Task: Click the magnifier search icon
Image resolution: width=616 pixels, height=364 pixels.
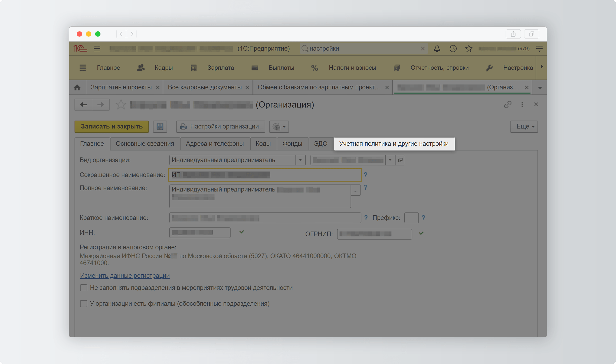Action: point(305,49)
